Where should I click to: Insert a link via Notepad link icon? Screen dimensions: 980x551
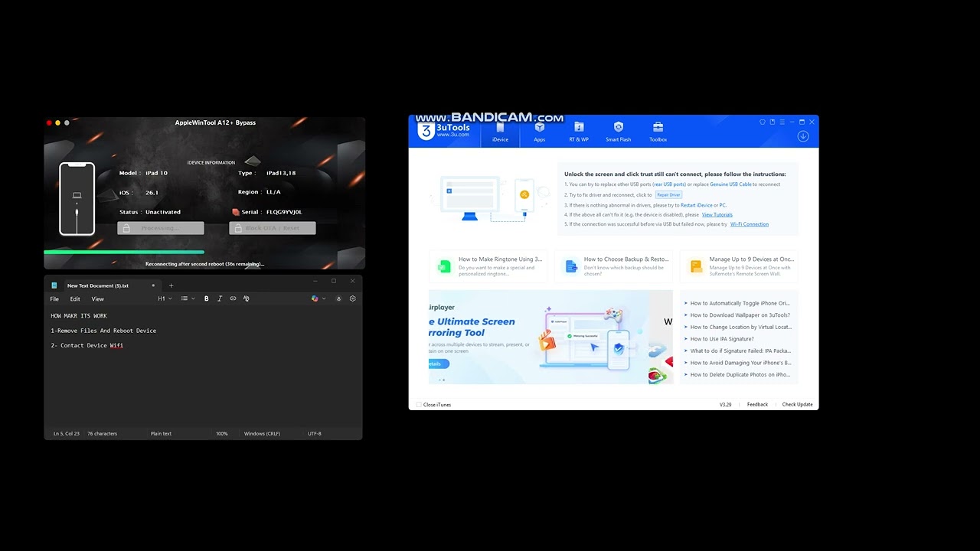click(234, 298)
